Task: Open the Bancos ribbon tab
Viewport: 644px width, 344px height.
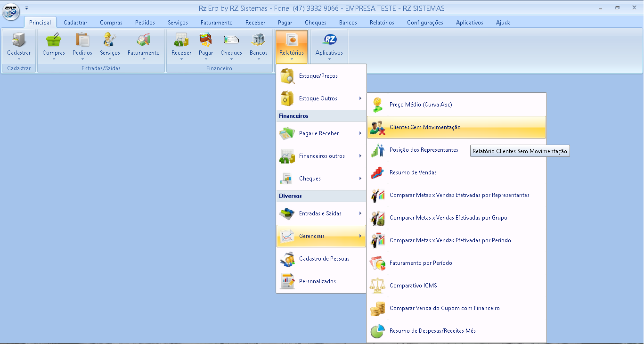Action: pos(348,23)
